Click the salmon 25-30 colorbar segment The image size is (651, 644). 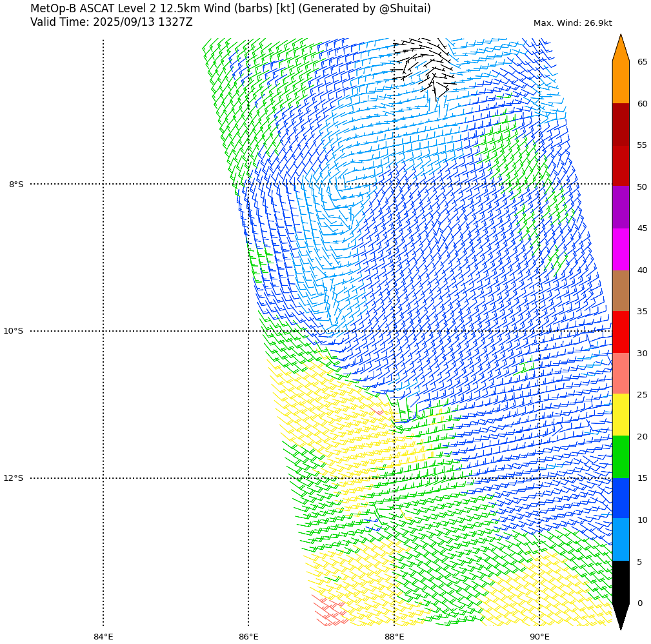point(621,374)
